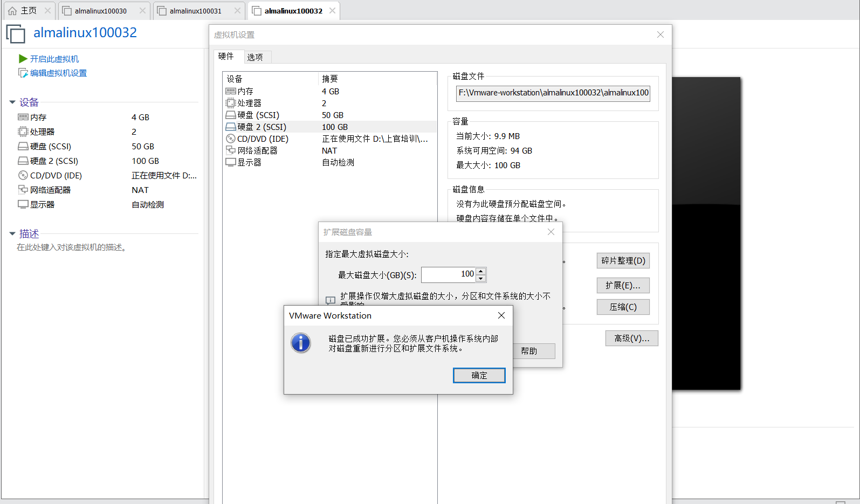Click the 内存 icon in settings hardware list
The image size is (860, 504).
[x=231, y=91]
